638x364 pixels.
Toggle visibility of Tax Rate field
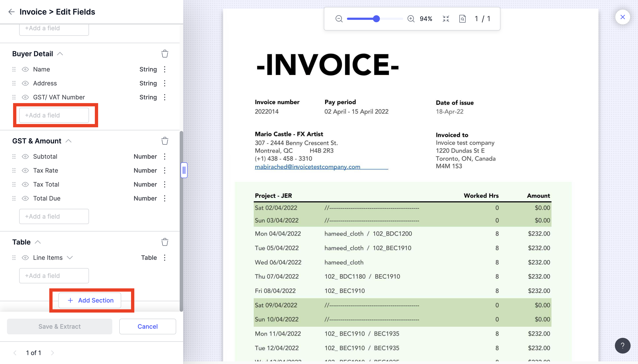pyautogui.click(x=25, y=170)
